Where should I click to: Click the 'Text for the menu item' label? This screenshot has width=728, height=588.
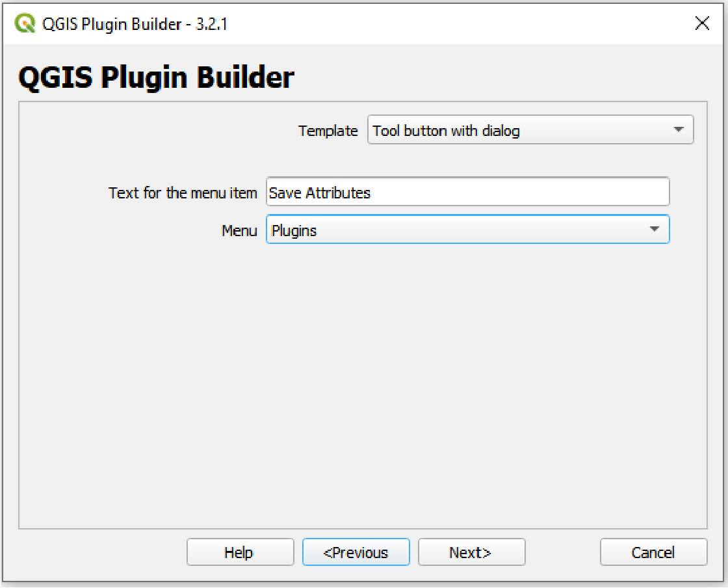[183, 193]
